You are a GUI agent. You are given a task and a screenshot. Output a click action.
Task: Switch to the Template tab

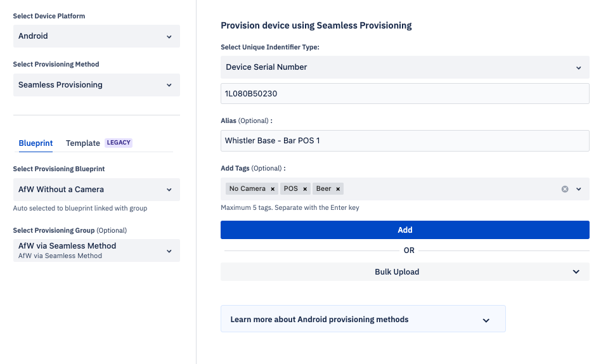(x=83, y=143)
